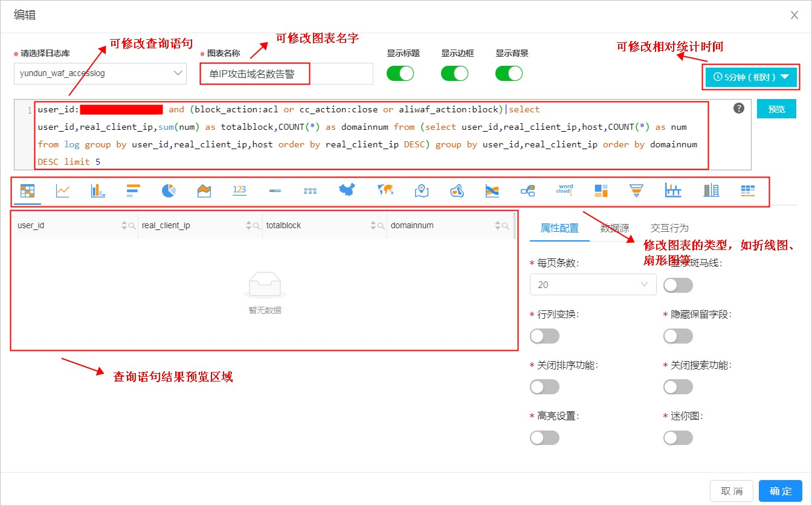The height and width of the screenshot is (506, 812).
Task: Click the 确定 confirm button
Action: coord(781,491)
